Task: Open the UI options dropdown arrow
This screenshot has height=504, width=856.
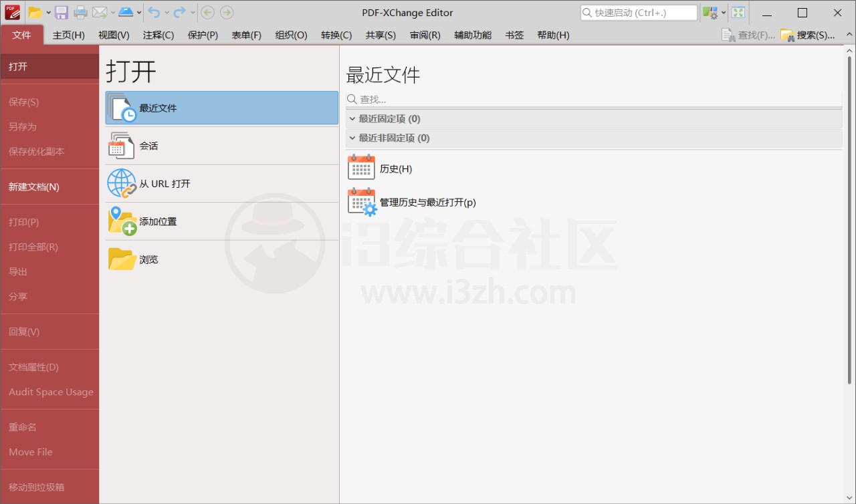Action: point(724,13)
